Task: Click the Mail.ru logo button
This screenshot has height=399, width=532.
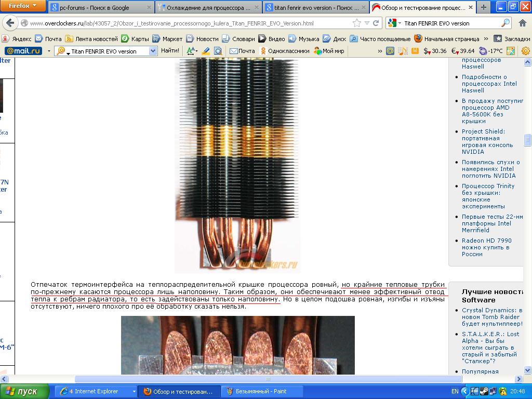Action: click(x=23, y=51)
